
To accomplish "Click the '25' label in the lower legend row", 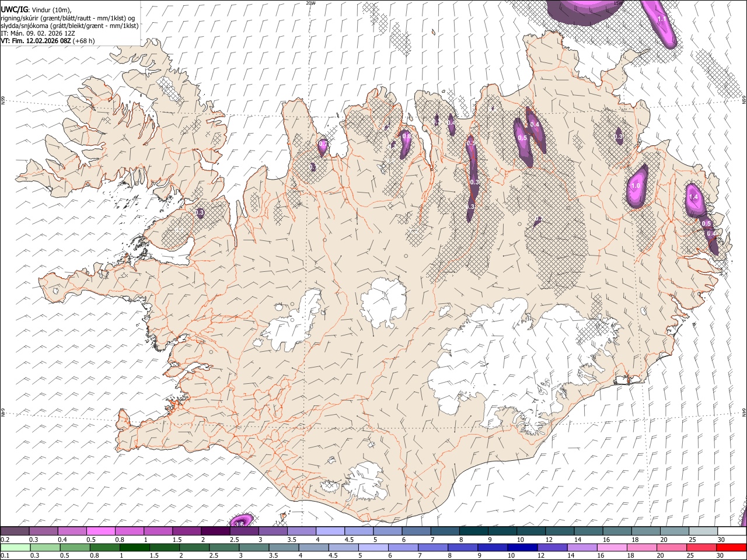I will click(x=690, y=556).
